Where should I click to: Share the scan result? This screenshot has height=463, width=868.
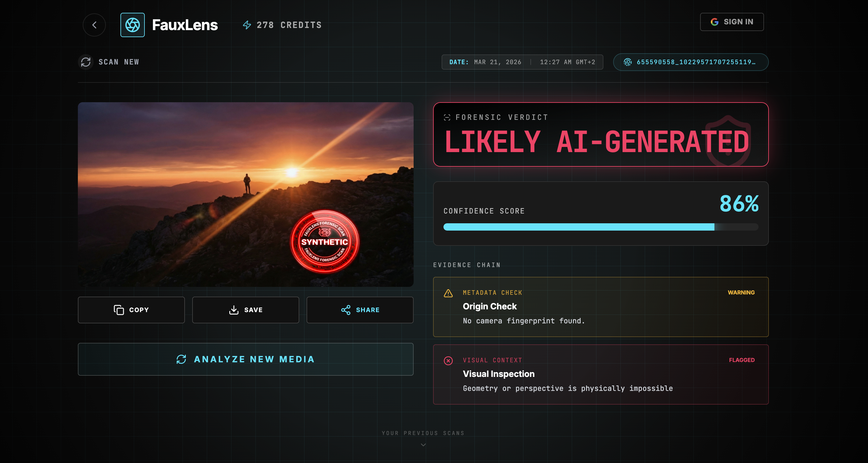point(359,310)
